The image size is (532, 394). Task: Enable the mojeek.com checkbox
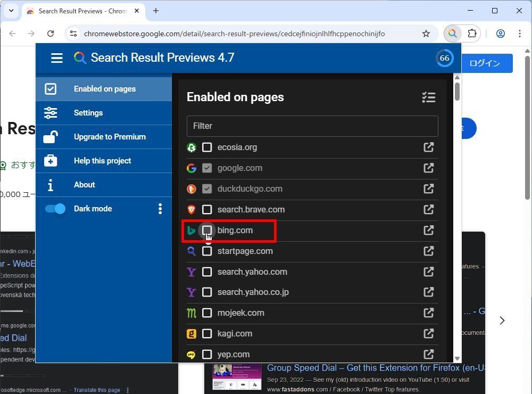click(207, 313)
